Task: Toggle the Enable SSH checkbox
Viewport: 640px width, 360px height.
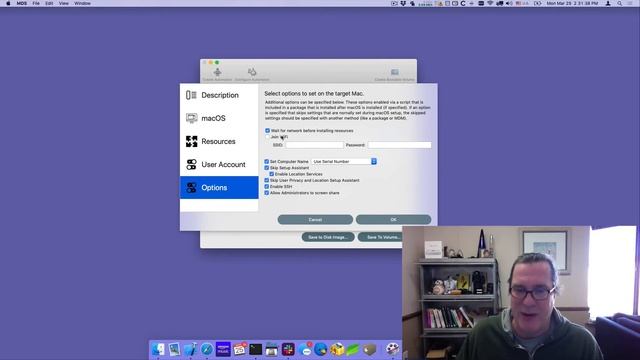Action: pyautogui.click(x=267, y=187)
